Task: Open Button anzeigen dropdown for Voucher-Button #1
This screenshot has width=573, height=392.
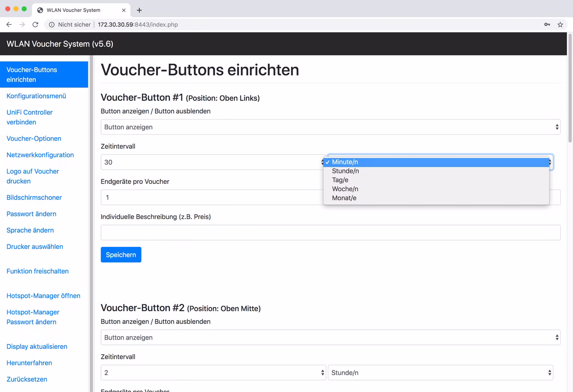Action: (x=330, y=127)
